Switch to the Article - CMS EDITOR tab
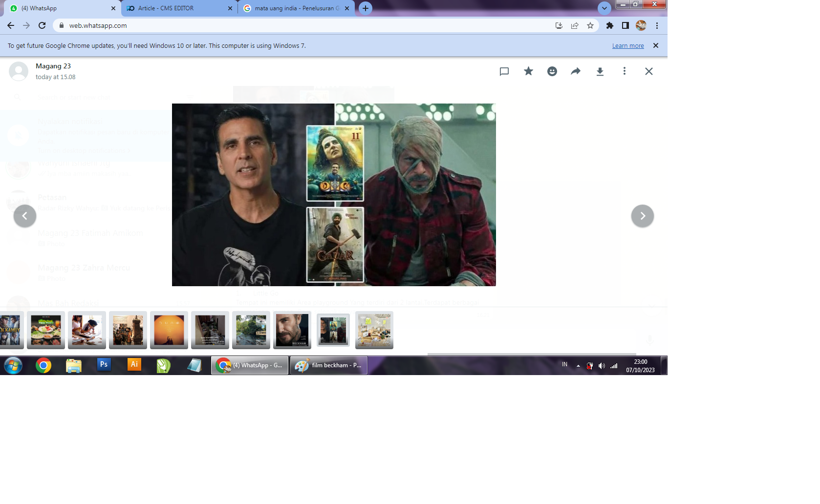Viewport: 820px width, 504px height. (178, 8)
